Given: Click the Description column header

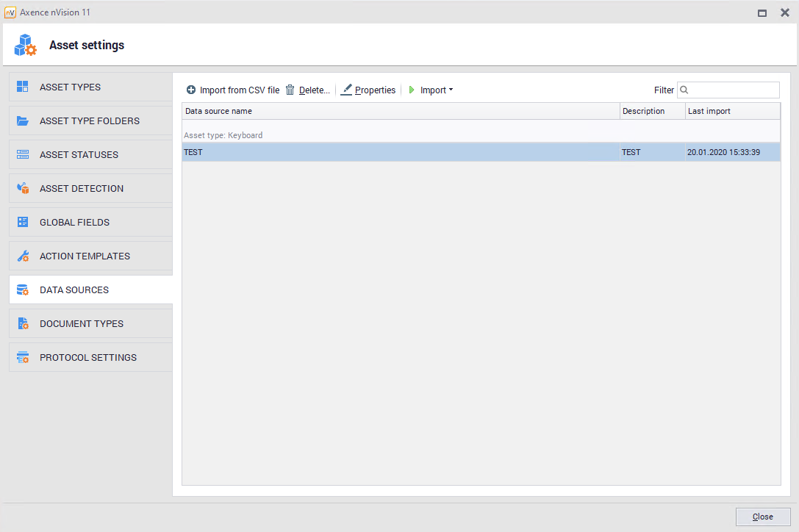Looking at the screenshot, I should pyautogui.click(x=652, y=111).
